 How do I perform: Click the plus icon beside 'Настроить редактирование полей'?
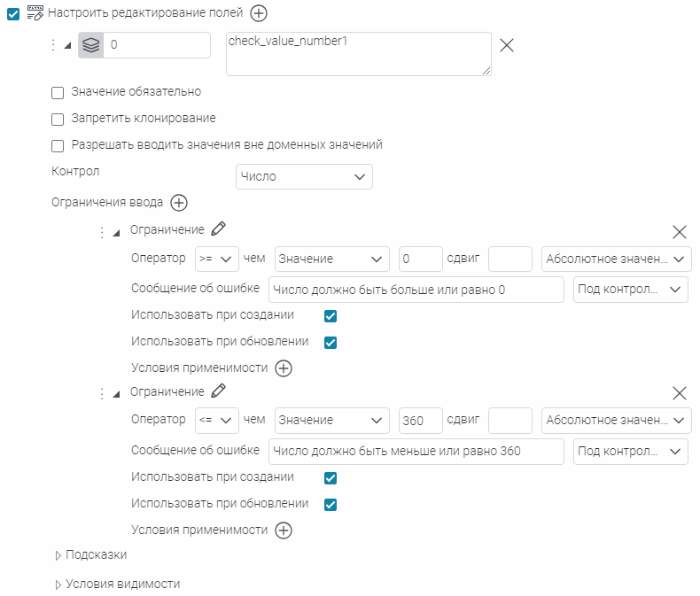point(258,13)
